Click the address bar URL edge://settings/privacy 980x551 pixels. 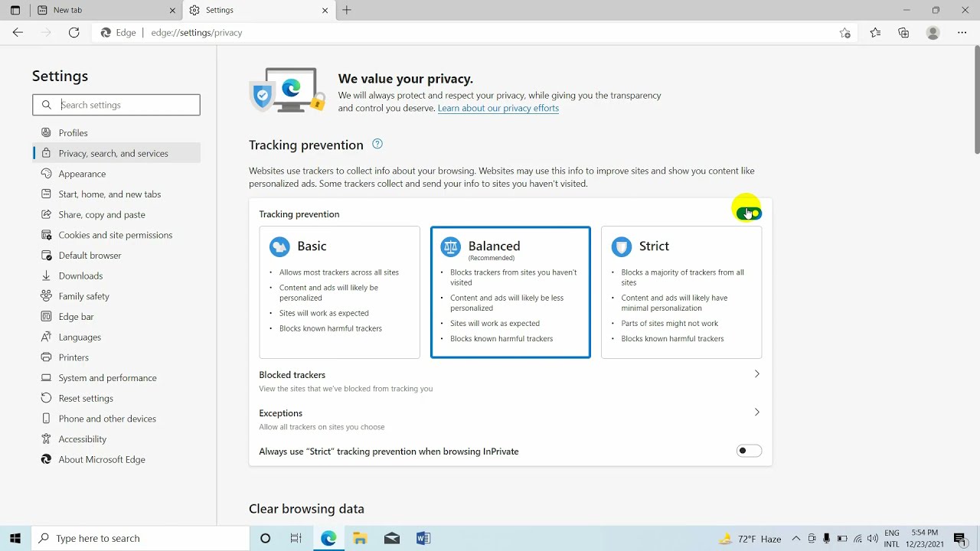[x=197, y=33]
